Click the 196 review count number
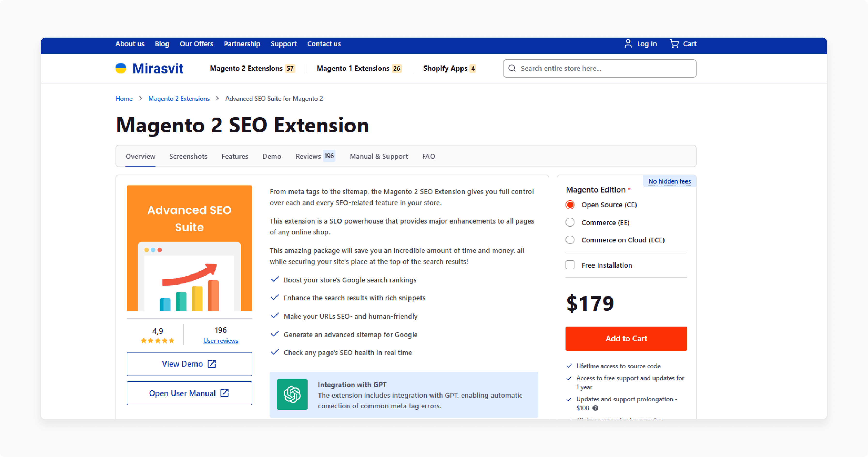The image size is (868, 457). [x=221, y=330]
